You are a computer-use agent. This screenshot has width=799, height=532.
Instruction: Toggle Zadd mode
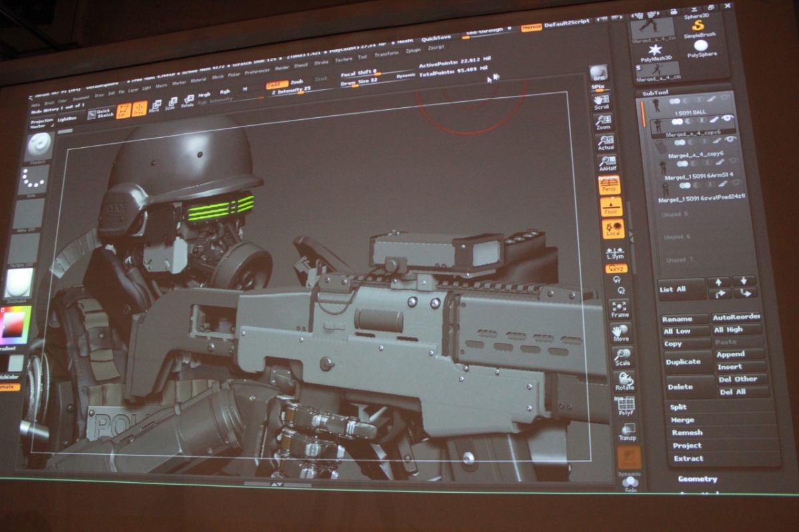(x=276, y=85)
